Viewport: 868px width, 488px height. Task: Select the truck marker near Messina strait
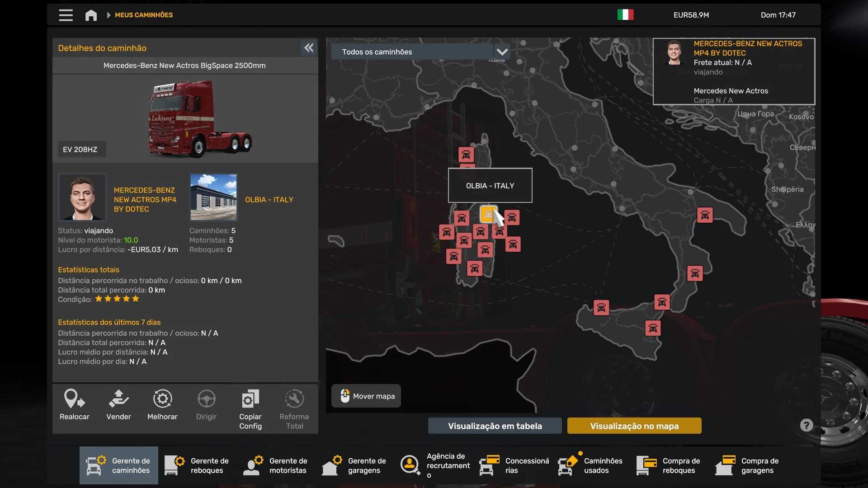pyautogui.click(x=662, y=302)
